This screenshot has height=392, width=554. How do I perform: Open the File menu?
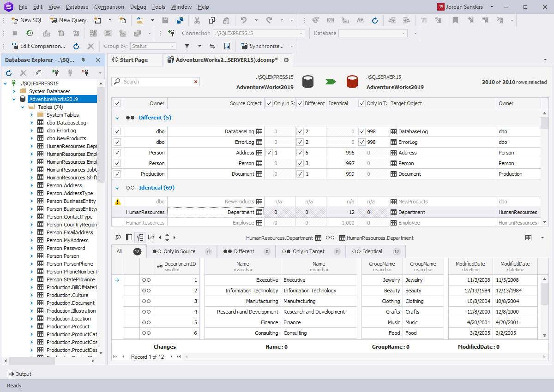tap(23, 7)
